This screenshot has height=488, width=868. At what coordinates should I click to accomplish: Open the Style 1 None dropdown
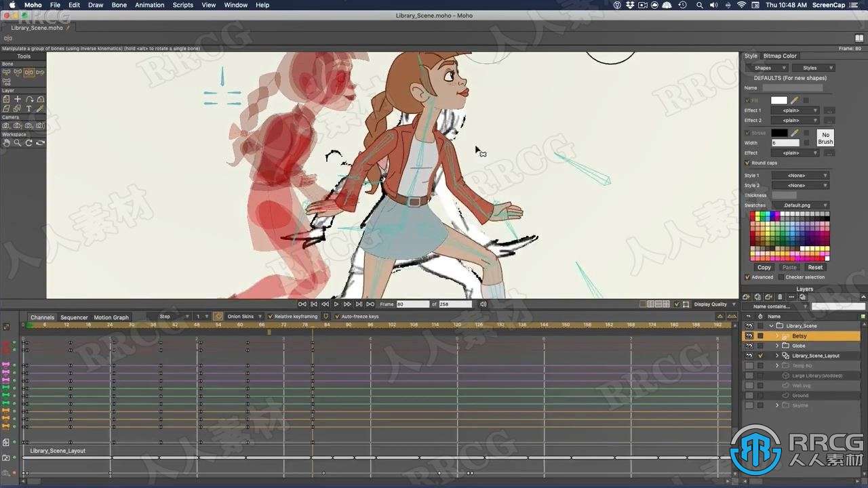point(800,176)
